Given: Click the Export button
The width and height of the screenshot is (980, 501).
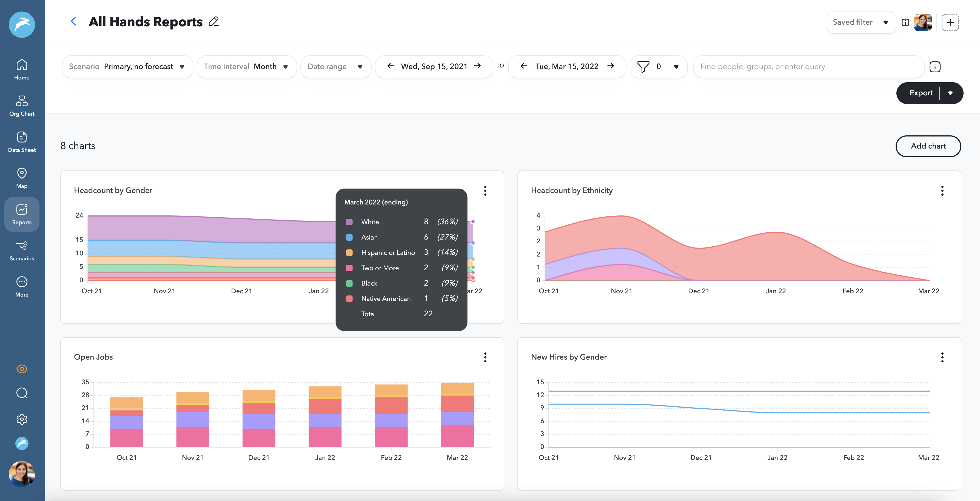Looking at the screenshot, I should [x=921, y=93].
